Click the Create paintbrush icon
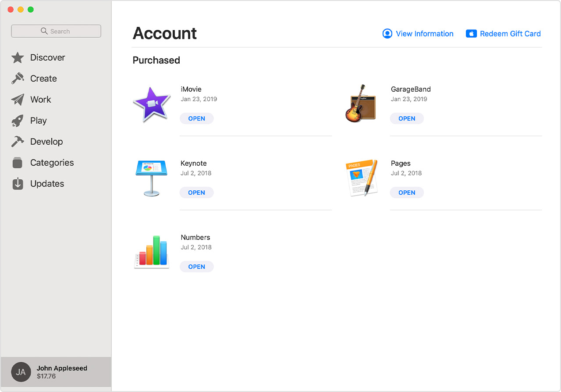This screenshot has width=561, height=392. [x=18, y=78]
